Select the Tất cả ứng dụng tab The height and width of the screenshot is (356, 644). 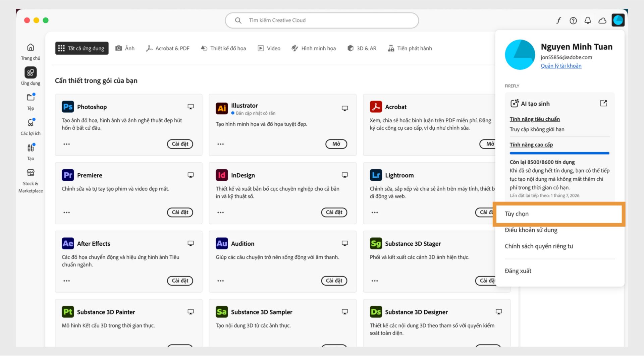tap(82, 48)
